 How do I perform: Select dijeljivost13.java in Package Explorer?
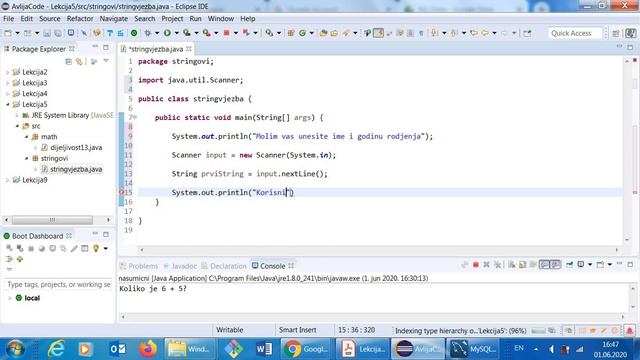point(76,148)
